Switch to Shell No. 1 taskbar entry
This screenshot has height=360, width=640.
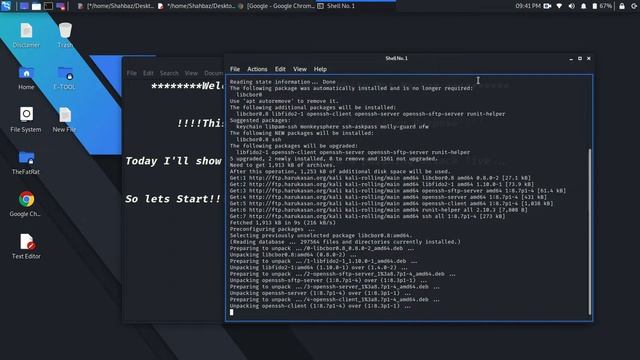[x=356, y=6]
